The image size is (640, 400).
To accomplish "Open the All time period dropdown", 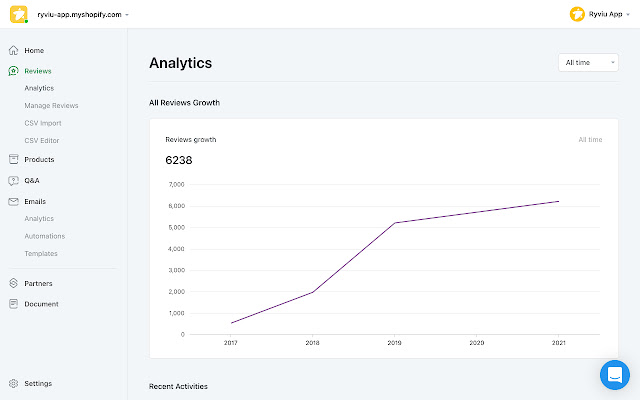I will pyautogui.click(x=588, y=63).
